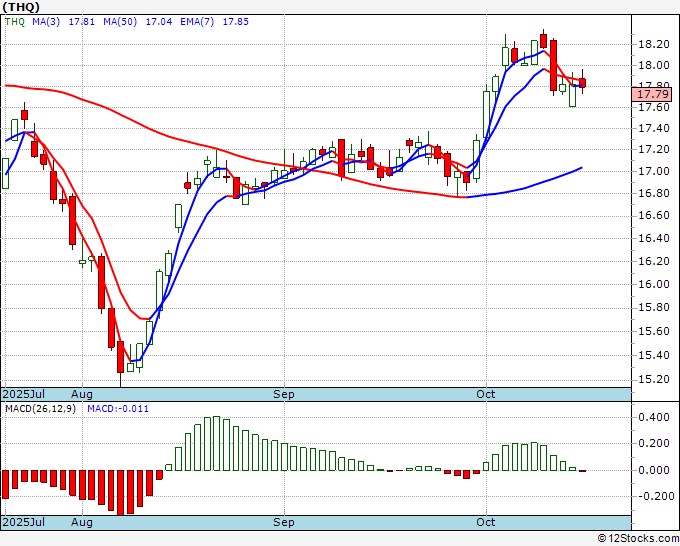Click the 16.80 price axis label
Viewport: 680px width, 546px height.
[653, 193]
